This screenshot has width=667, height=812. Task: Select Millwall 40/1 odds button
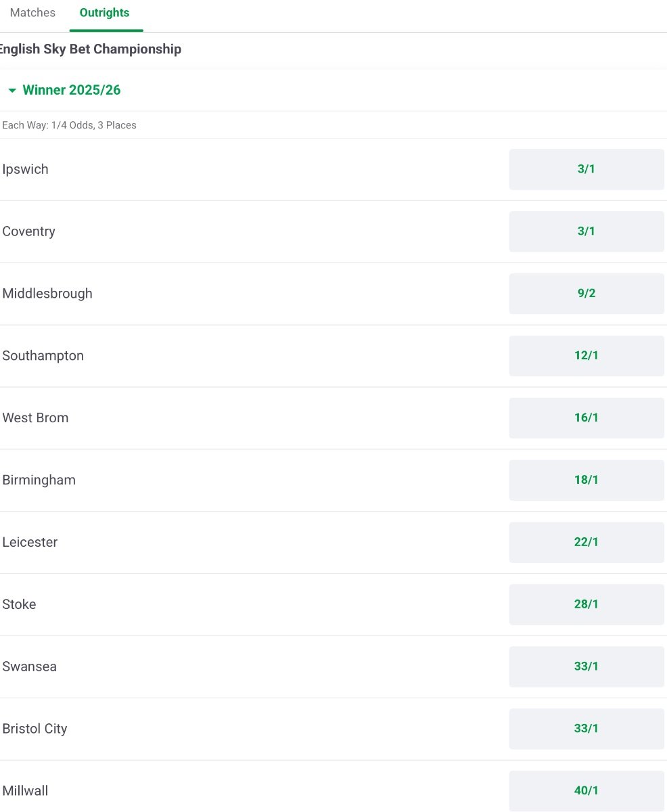point(586,791)
